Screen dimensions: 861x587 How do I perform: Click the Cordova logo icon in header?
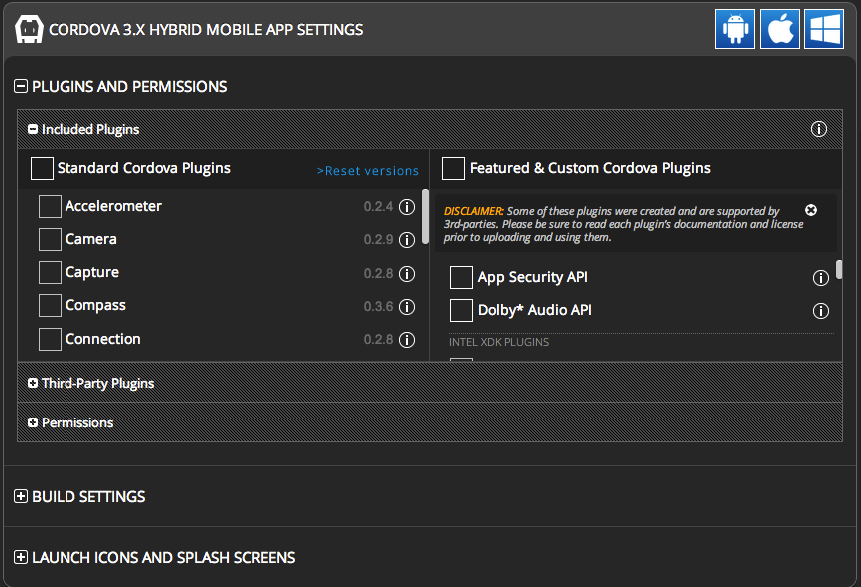pos(29,29)
